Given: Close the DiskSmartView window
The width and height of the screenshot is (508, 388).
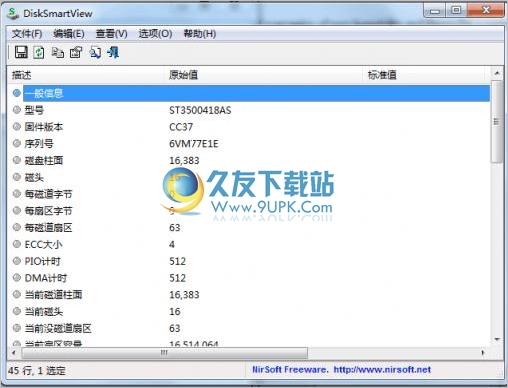Looking at the screenshot, I should coord(486,11).
